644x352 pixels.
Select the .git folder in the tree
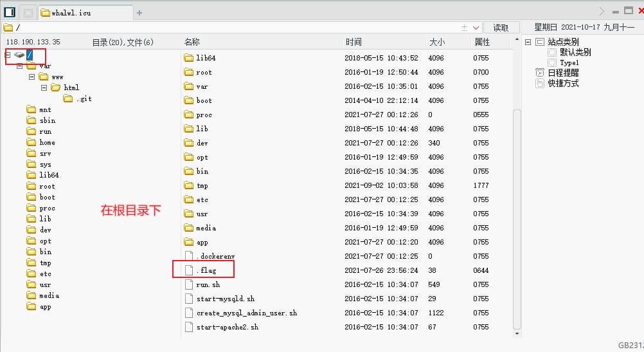[x=78, y=98]
